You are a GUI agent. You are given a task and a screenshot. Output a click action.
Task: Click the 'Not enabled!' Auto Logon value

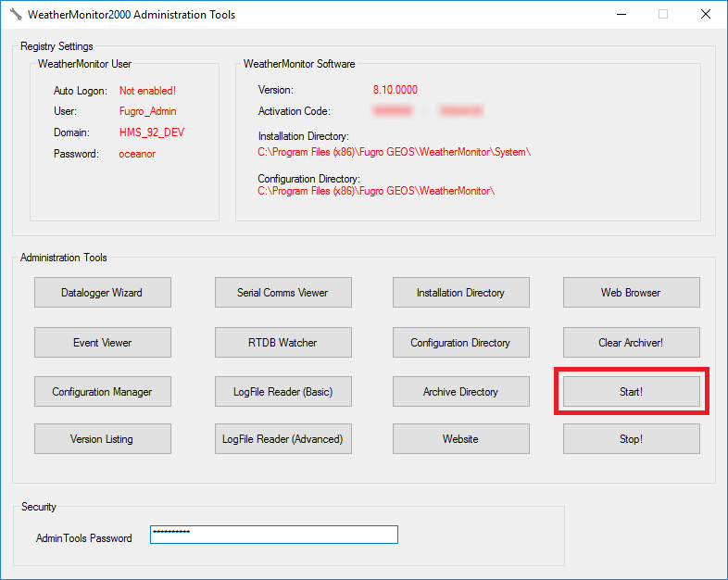(147, 91)
